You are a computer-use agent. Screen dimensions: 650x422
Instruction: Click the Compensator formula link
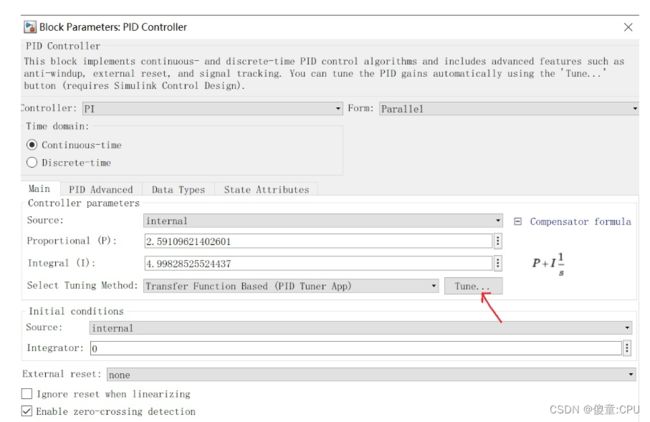[x=580, y=221]
